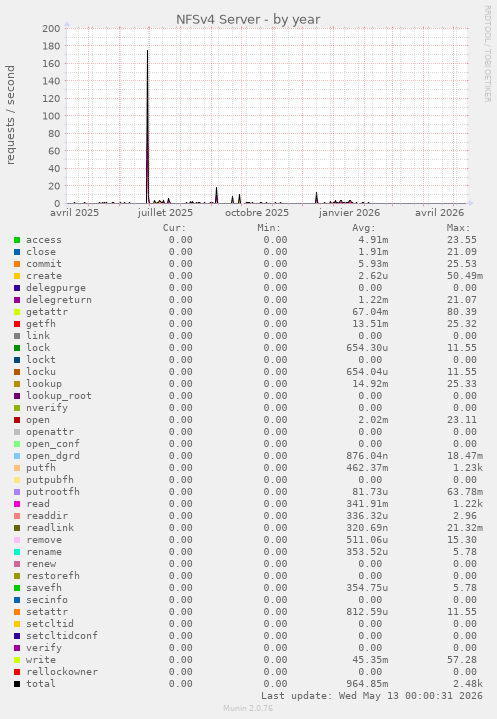Click the putfh legend color swatch
This screenshot has height=719, width=497.
click(17, 468)
